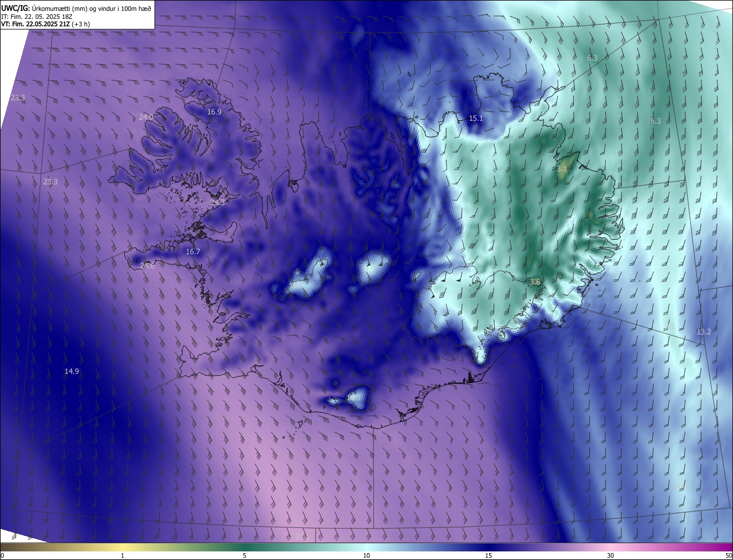Click the colorbar at the 15 tick
This screenshot has width=733, height=560.
488,555
